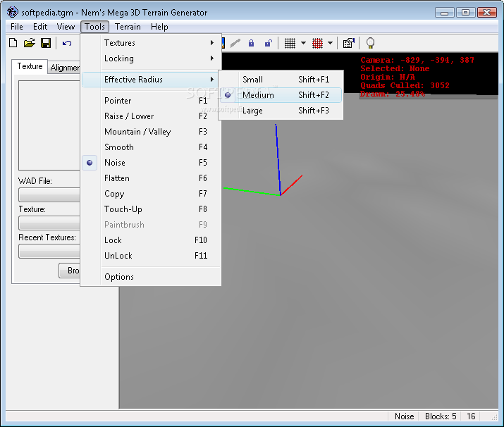
Task: Maximize the terrain generator window
Action: click(x=465, y=13)
